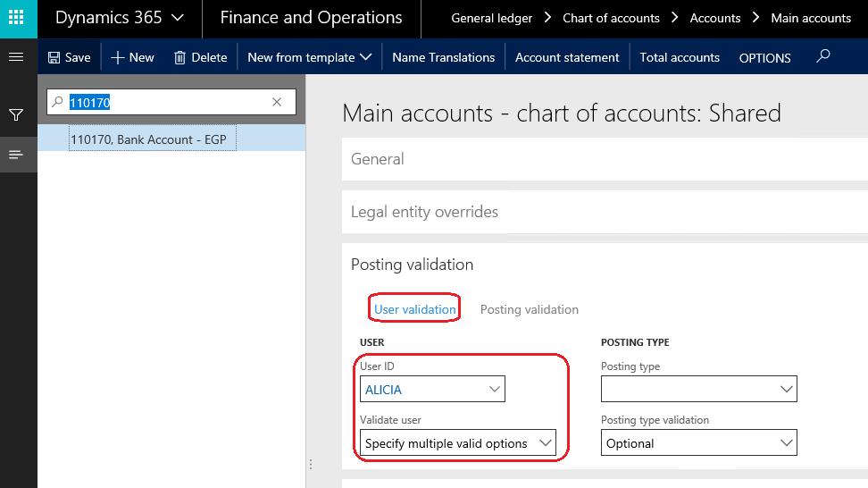Switch to User validation tab
868x488 pixels.
point(414,309)
